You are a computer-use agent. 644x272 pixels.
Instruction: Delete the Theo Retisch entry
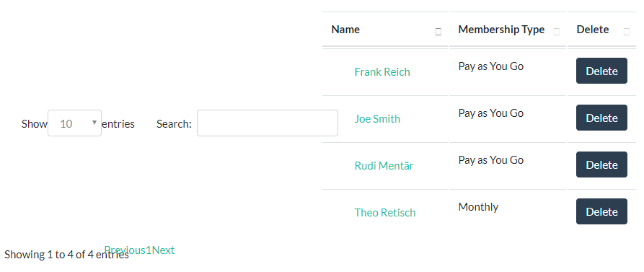click(x=601, y=211)
